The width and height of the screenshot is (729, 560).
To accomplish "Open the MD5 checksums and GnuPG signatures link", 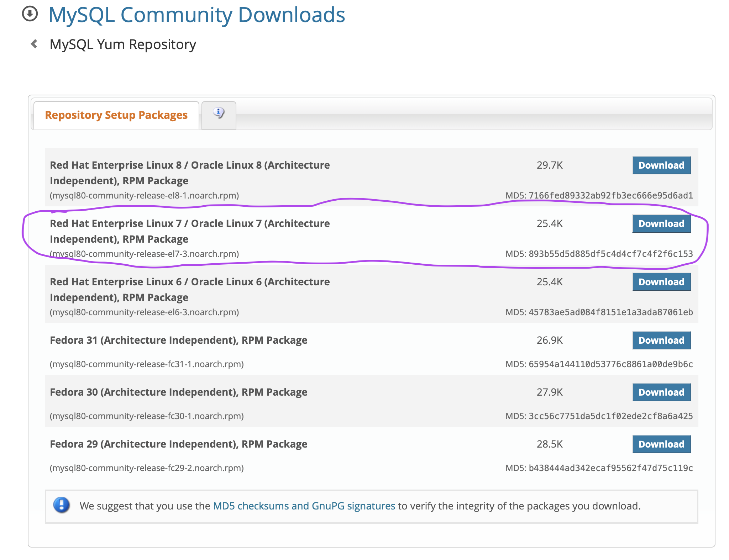I will 304,506.
